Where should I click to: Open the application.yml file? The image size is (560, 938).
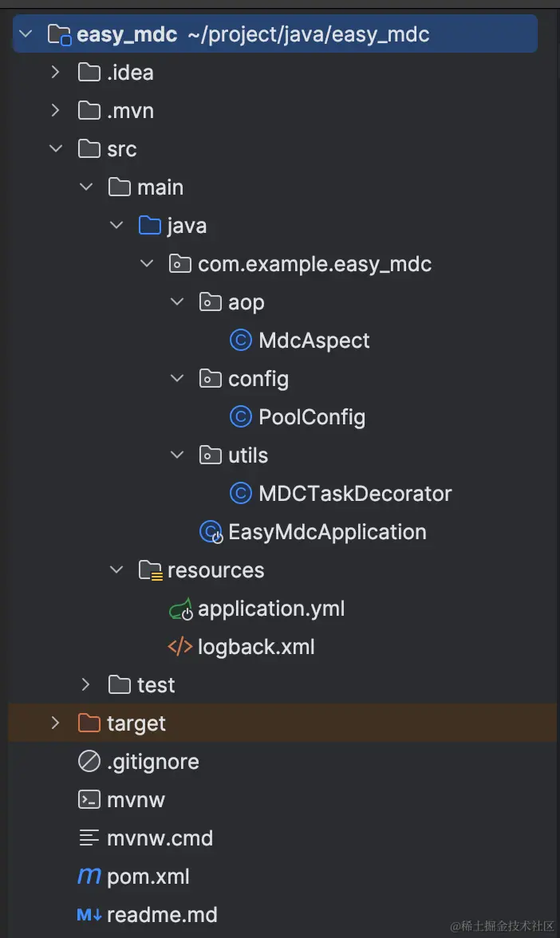click(271, 609)
